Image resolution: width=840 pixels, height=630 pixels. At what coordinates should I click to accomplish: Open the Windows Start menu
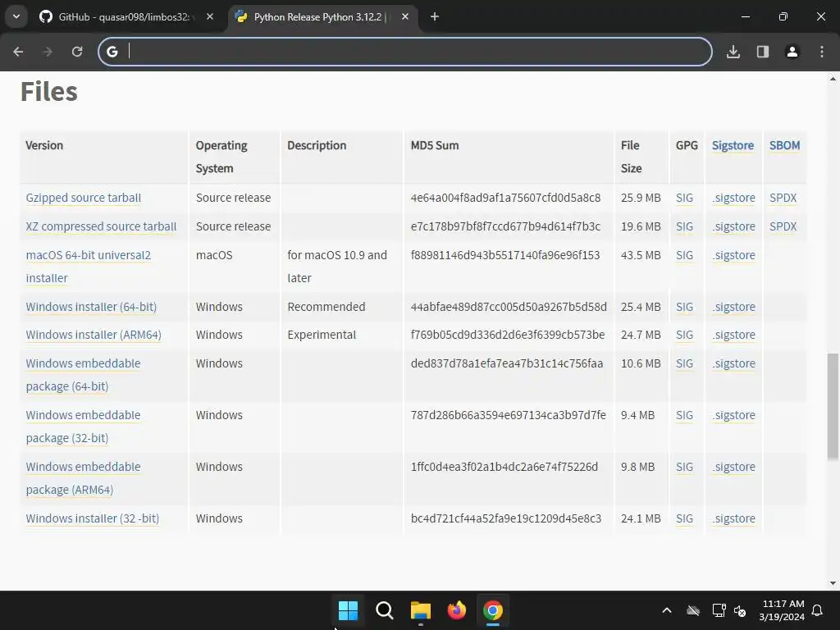point(348,609)
